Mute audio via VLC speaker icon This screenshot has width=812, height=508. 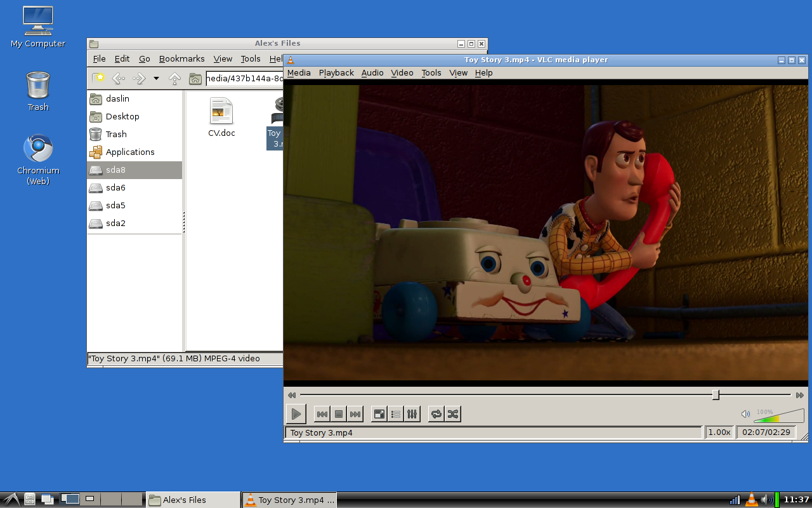745,414
